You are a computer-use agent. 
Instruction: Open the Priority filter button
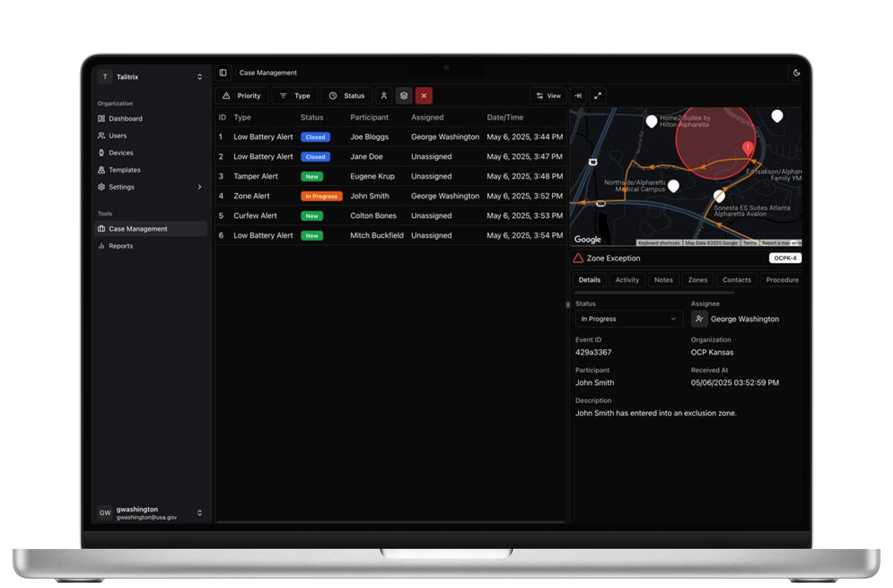[241, 96]
